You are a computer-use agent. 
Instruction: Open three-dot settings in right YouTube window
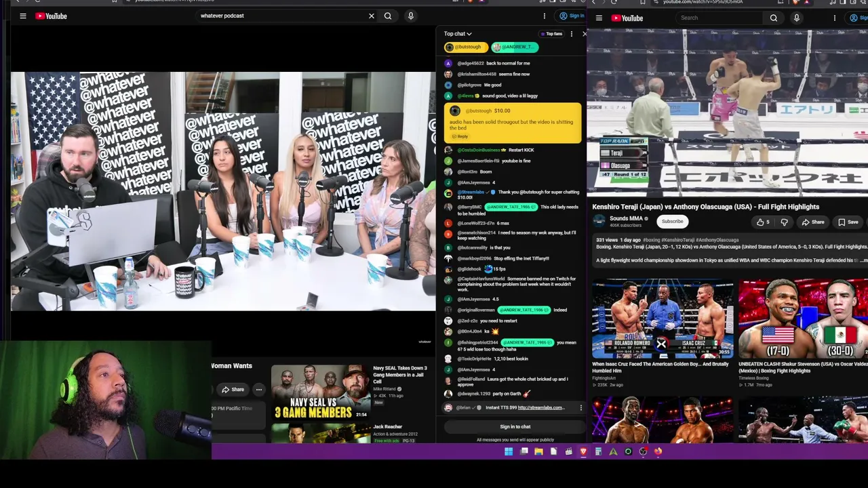click(x=835, y=18)
